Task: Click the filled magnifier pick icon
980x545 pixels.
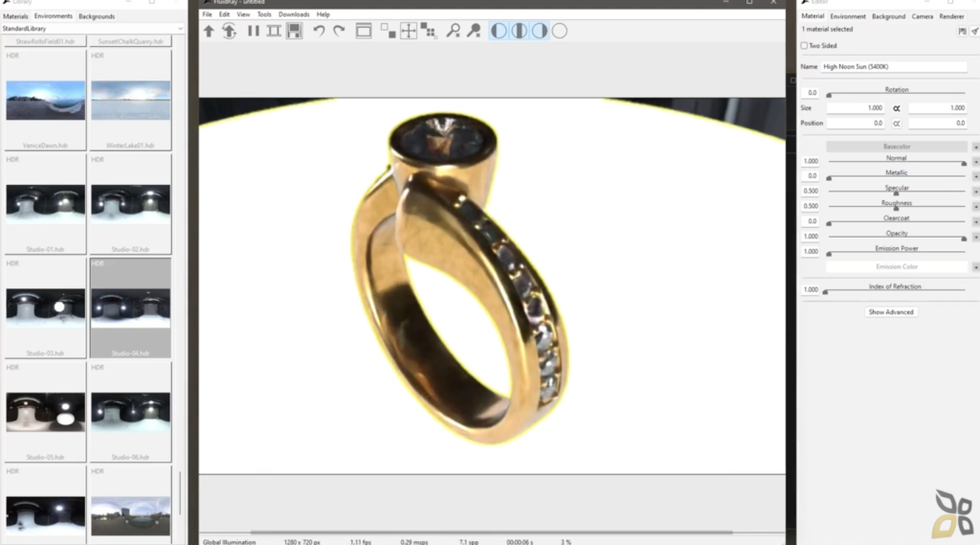Action: pyautogui.click(x=474, y=31)
